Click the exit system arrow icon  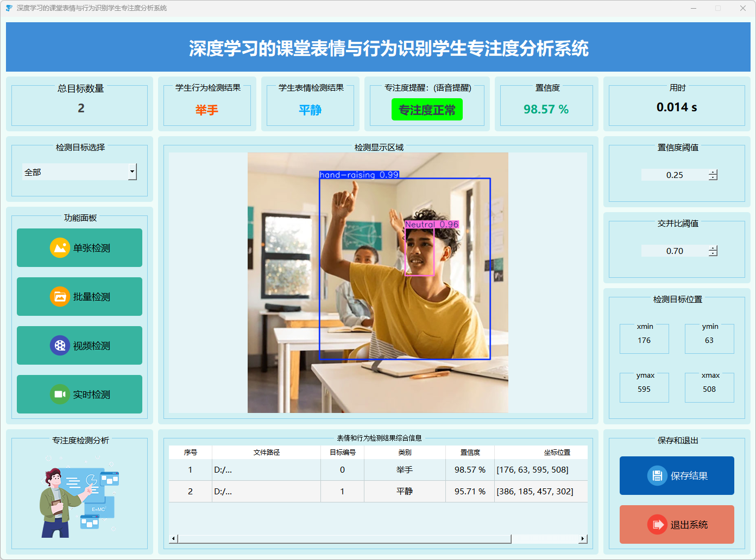point(657,525)
